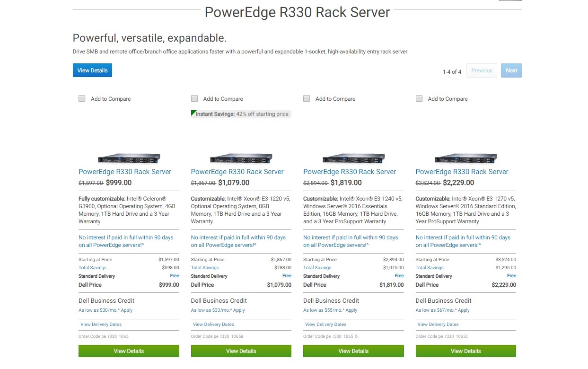Click the As low as $67/mo. Apply link

[443, 310]
